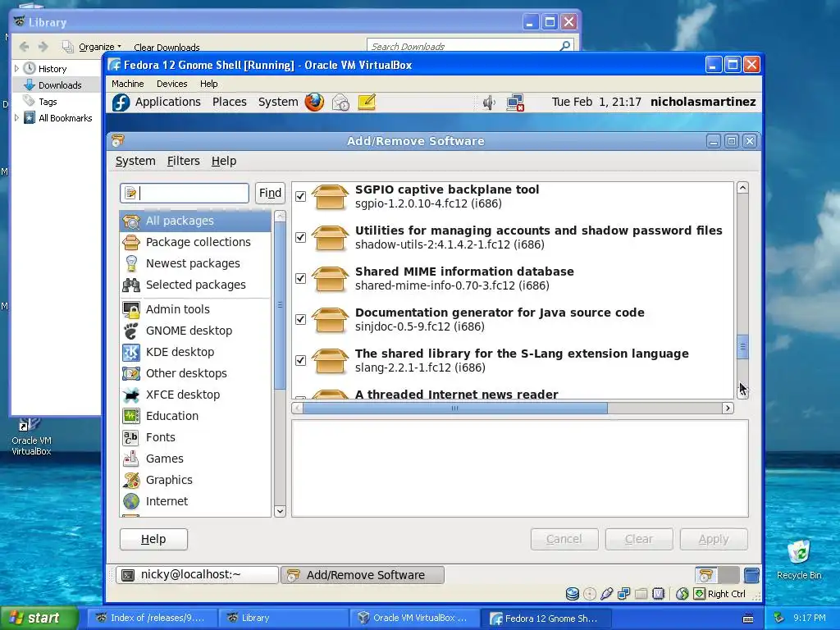Select the All packages icon in sidebar
This screenshot has width=840, height=630.
131,221
